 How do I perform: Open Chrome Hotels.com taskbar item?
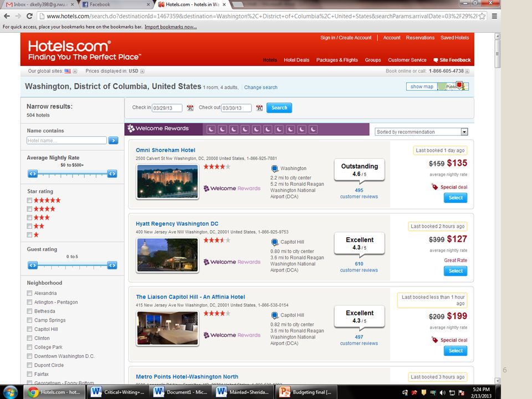coord(54,392)
